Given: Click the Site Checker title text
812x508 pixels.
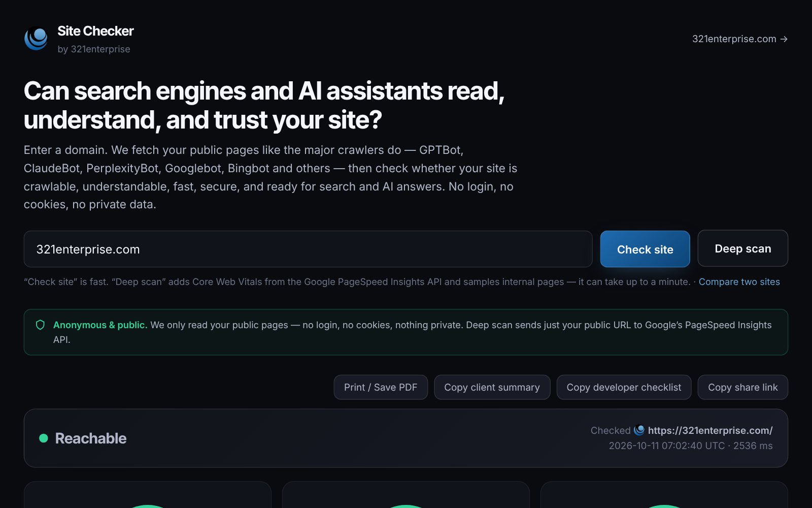Looking at the screenshot, I should click(95, 31).
